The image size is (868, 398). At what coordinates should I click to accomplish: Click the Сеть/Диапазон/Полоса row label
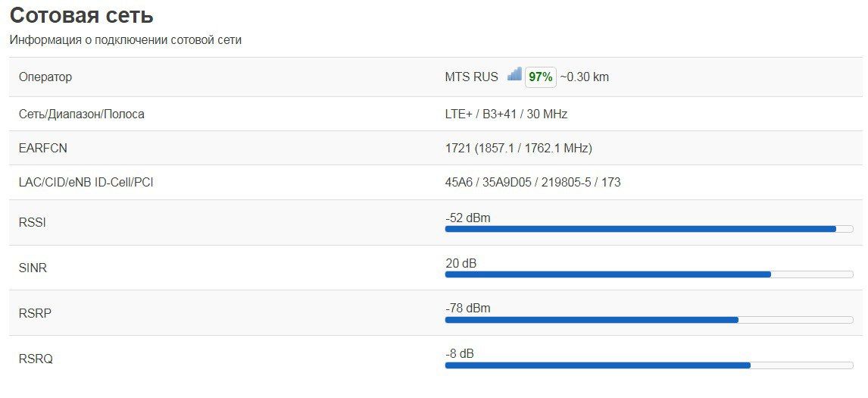click(81, 114)
